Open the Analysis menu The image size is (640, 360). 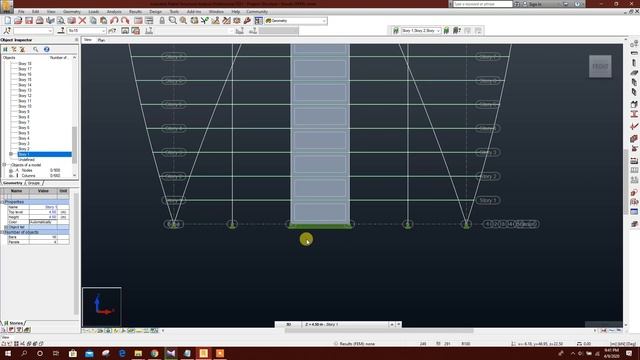pyautogui.click(x=114, y=12)
